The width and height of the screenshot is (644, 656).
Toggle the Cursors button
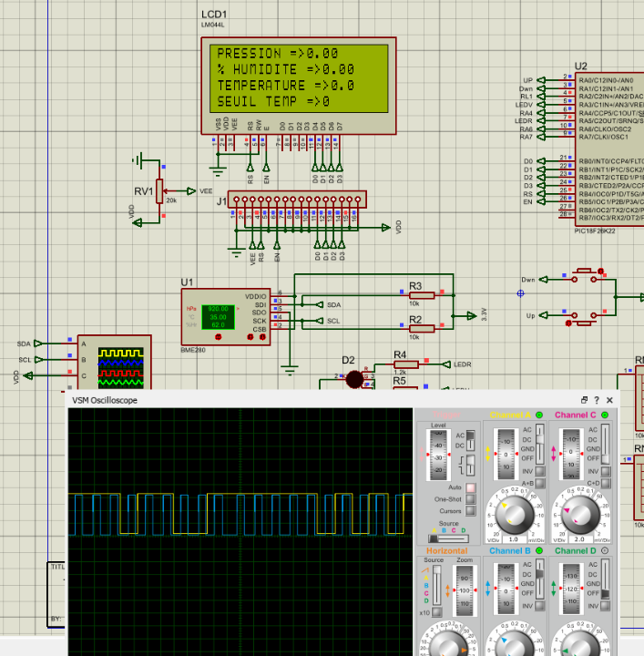pyautogui.click(x=470, y=511)
